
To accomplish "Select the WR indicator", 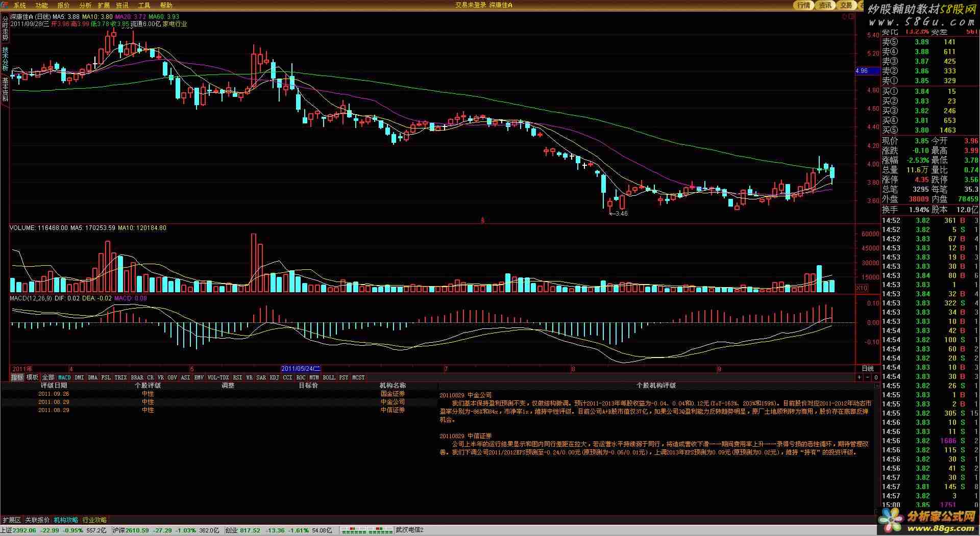I will 250,377.
